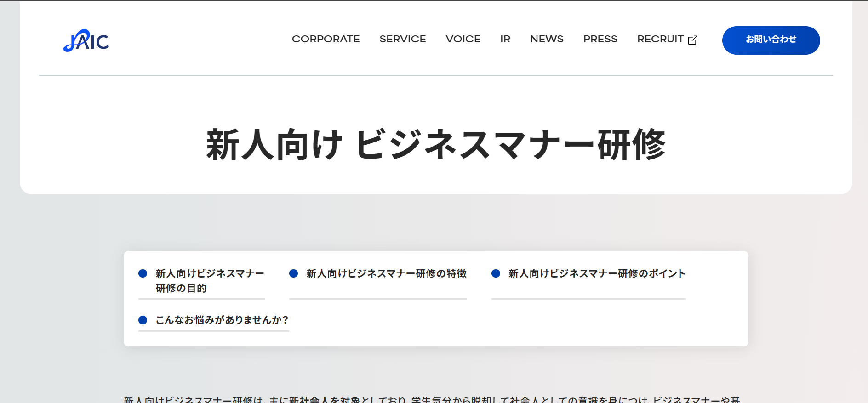Jump to 新人向けビジネスマナー研修の目的 section
This screenshot has width=868, height=403.
[210, 280]
